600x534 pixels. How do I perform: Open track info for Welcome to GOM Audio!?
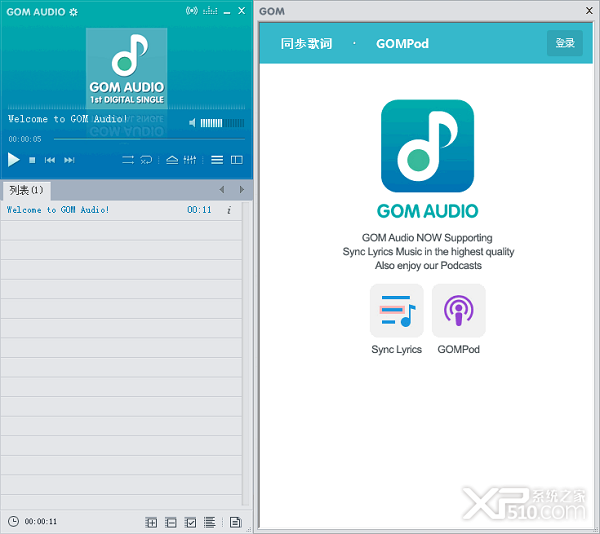[x=229, y=210]
